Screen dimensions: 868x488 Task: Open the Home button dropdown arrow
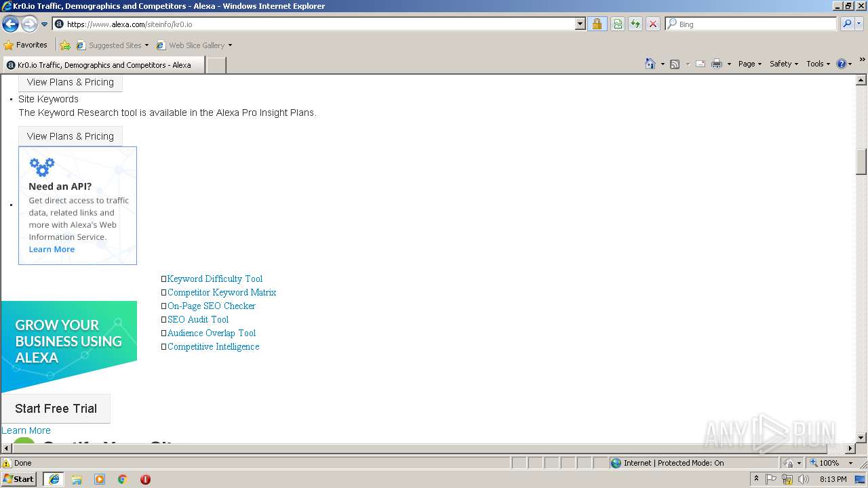pyautogui.click(x=663, y=64)
